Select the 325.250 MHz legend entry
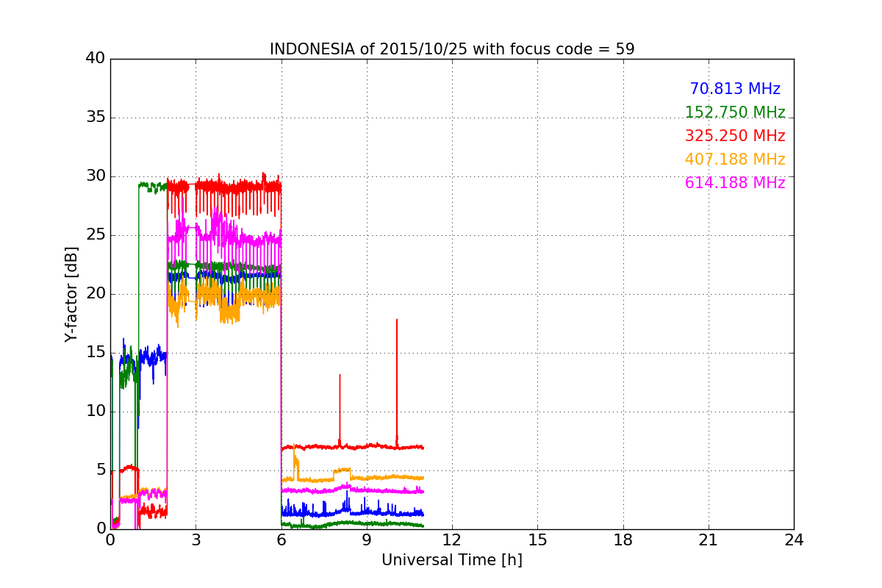Screen dimensions: 882x588 (735, 136)
